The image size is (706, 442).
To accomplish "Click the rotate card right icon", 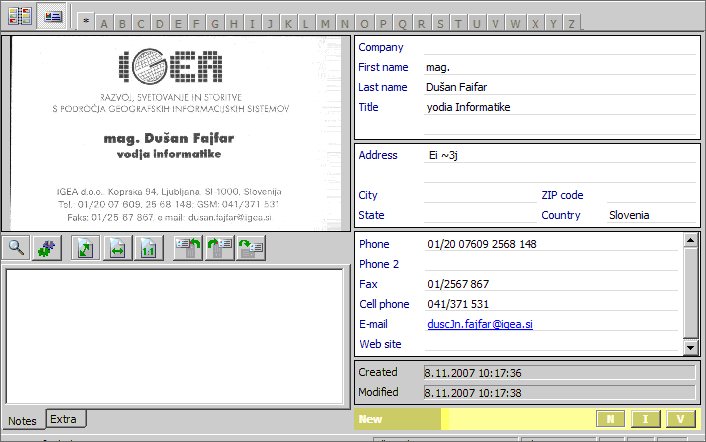I will click(219, 249).
